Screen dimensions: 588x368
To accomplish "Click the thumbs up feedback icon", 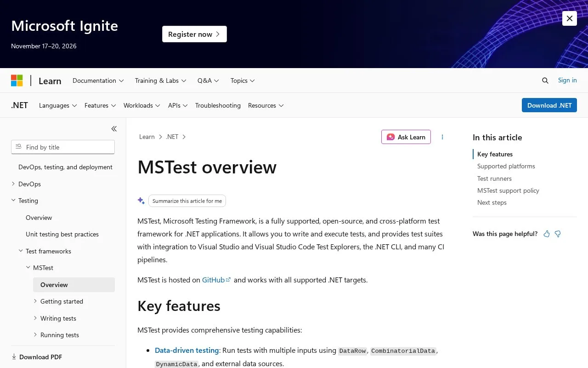I will point(547,234).
